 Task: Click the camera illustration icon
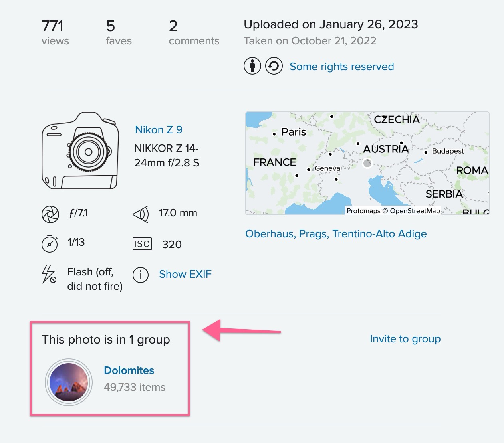(x=80, y=150)
